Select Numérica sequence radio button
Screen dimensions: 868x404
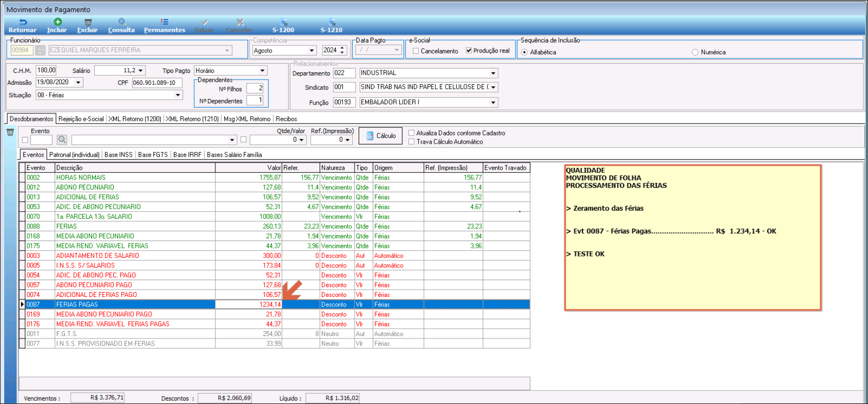[x=695, y=52]
